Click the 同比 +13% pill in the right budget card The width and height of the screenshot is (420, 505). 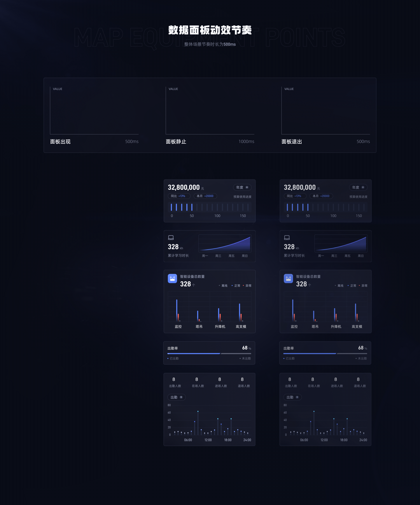coord(295,196)
